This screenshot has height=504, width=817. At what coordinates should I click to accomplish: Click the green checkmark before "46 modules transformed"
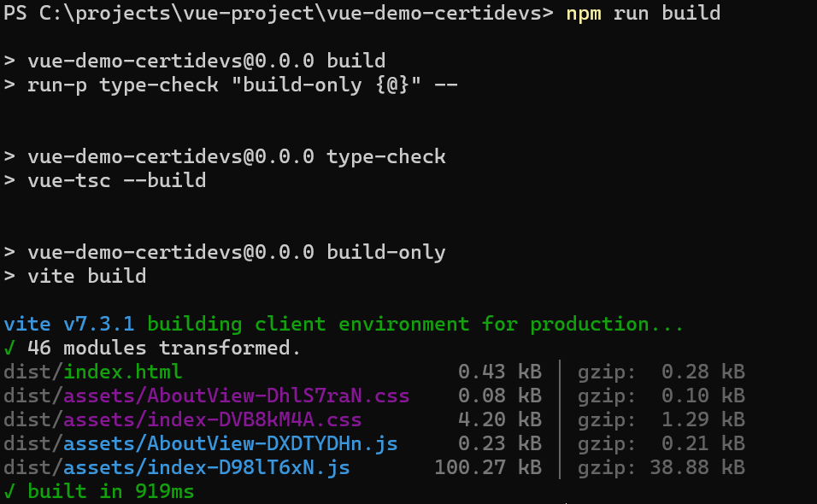click(9, 349)
